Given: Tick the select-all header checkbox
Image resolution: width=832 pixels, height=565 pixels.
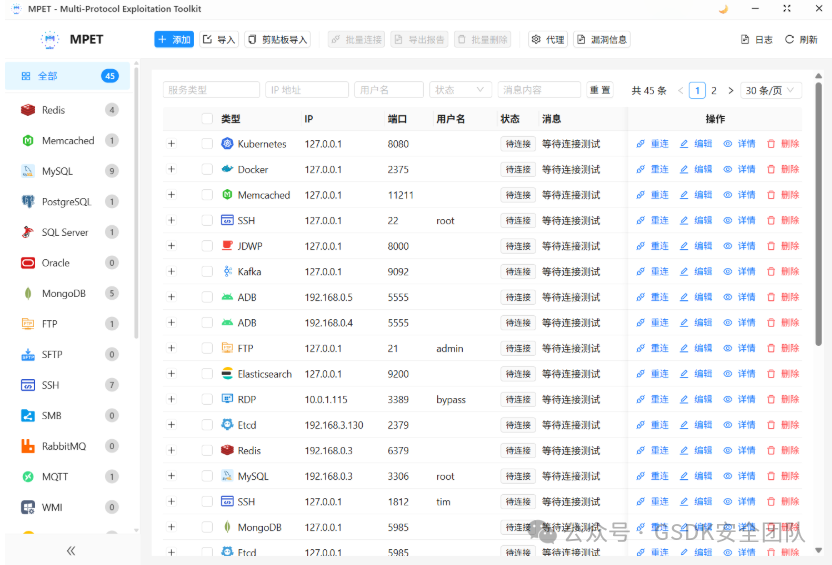Looking at the screenshot, I should pos(207,119).
